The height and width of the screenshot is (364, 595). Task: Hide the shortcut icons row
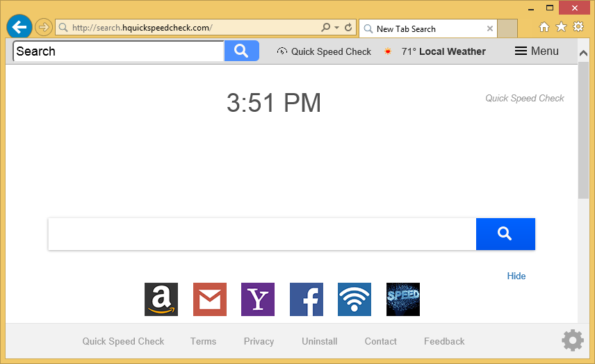[x=516, y=276]
